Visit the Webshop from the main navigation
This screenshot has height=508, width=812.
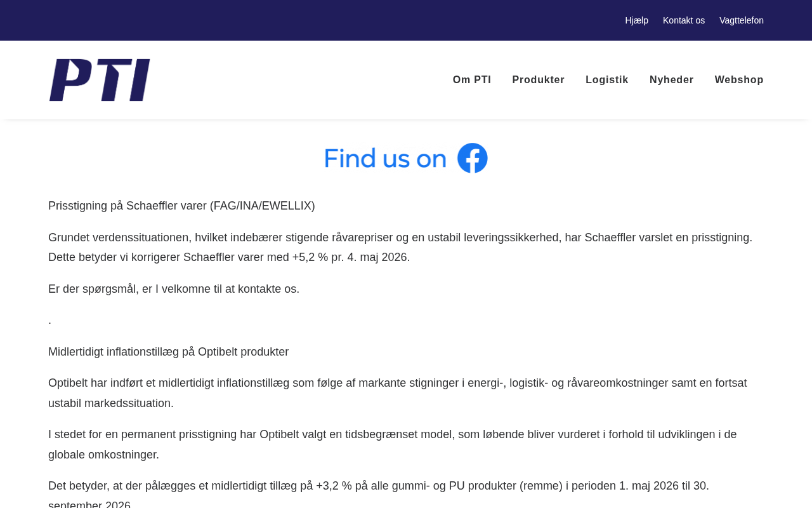click(x=739, y=80)
